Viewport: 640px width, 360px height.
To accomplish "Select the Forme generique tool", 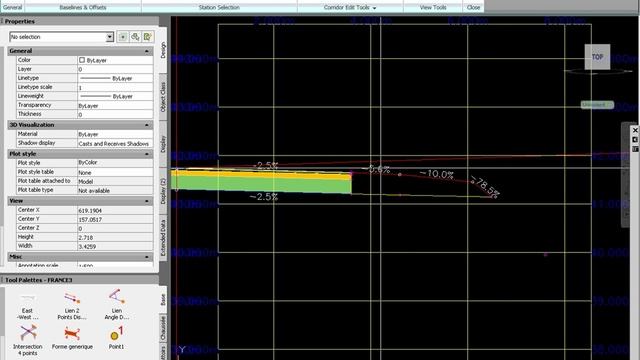I will pos(72,338).
